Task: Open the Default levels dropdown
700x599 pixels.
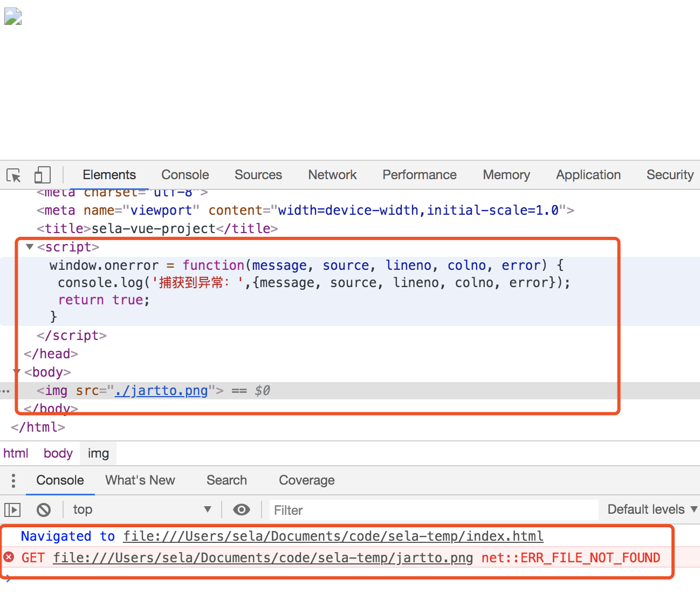Action: (651, 509)
